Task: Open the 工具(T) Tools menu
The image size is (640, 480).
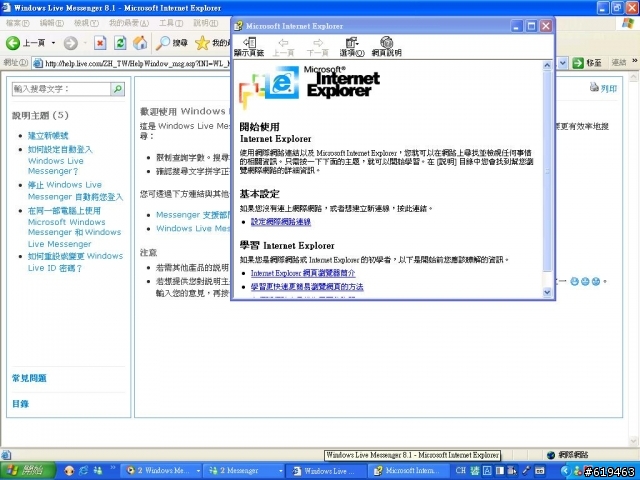Action: point(171,23)
